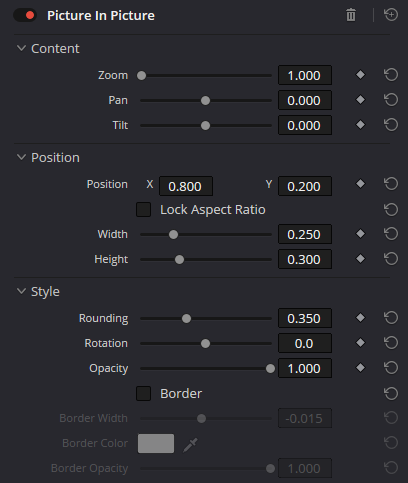Pick border color with eyedropper
This screenshot has width=408, height=483.
point(190,445)
